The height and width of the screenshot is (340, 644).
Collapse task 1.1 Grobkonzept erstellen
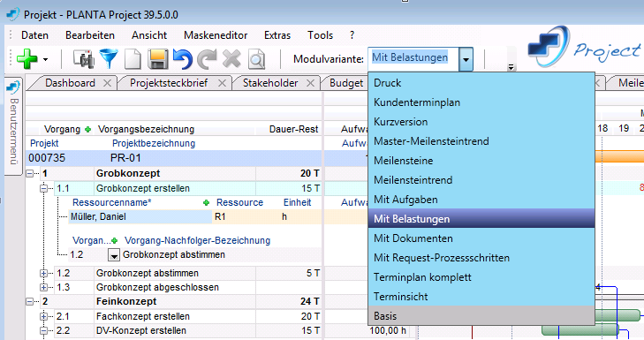(43, 188)
